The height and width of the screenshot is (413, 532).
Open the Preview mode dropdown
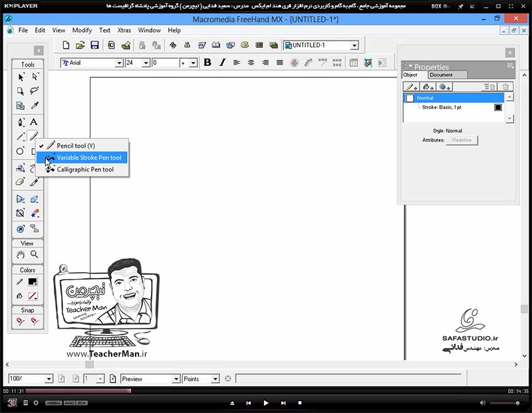pyautogui.click(x=176, y=379)
